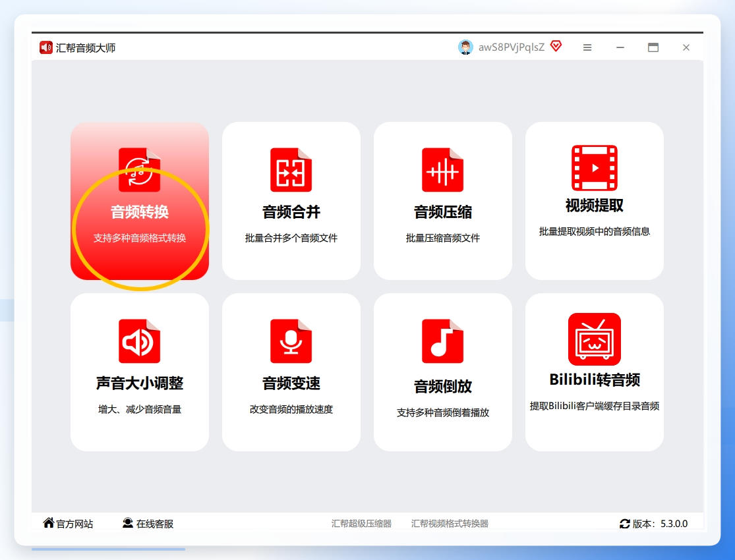The height and width of the screenshot is (560, 735).
Task: Click the red VIP diamond badge
Action: (x=556, y=46)
